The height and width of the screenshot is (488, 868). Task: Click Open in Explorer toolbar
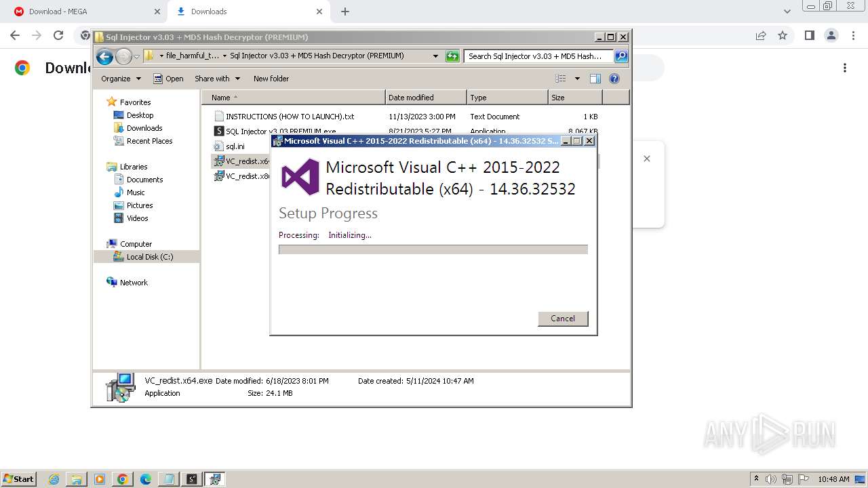(168, 79)
